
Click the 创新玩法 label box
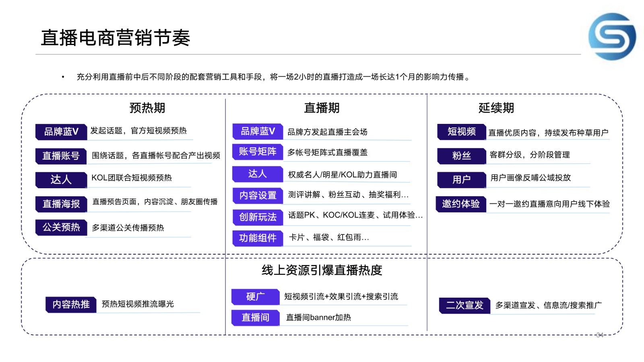258,217
